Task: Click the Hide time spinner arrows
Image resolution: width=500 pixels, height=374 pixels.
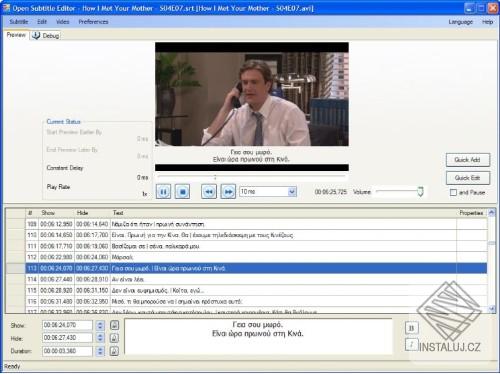Action: (100, 338)
